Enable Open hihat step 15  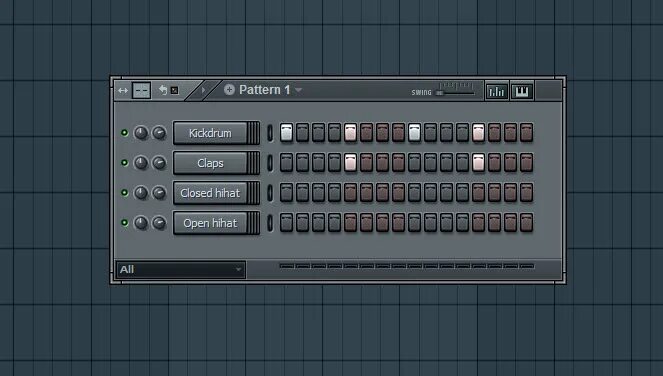pos(510,222)
